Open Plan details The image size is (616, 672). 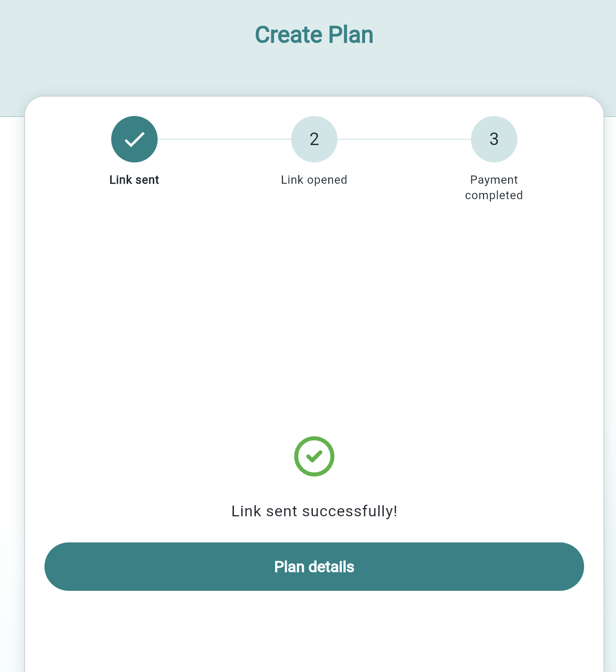tap(314, 567)
